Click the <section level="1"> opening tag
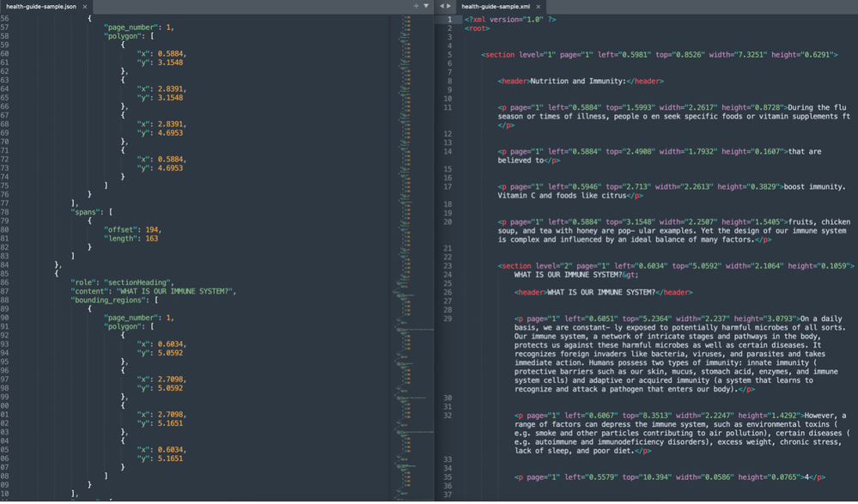Image resolution: width=858 pixels, height=504 pixels. click(x=660, y=55)
